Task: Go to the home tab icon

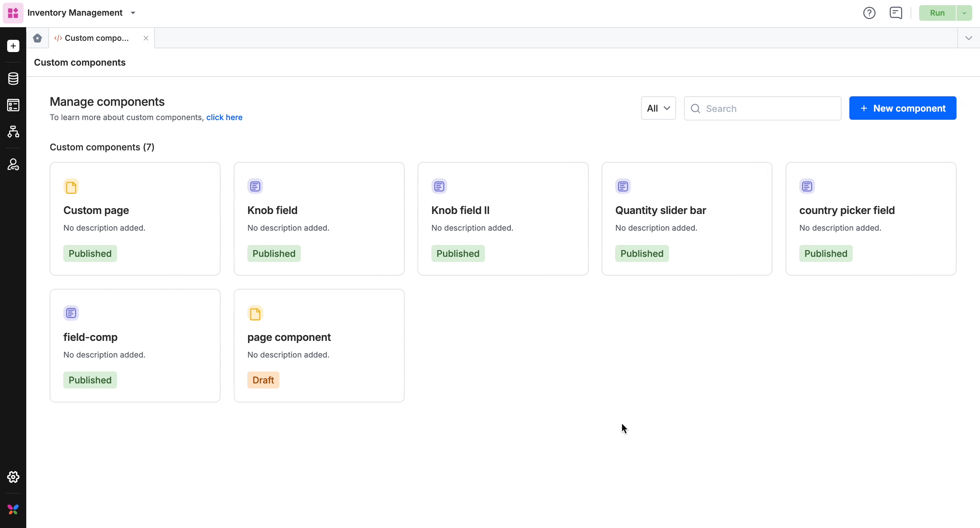Action: coord(37,38)
